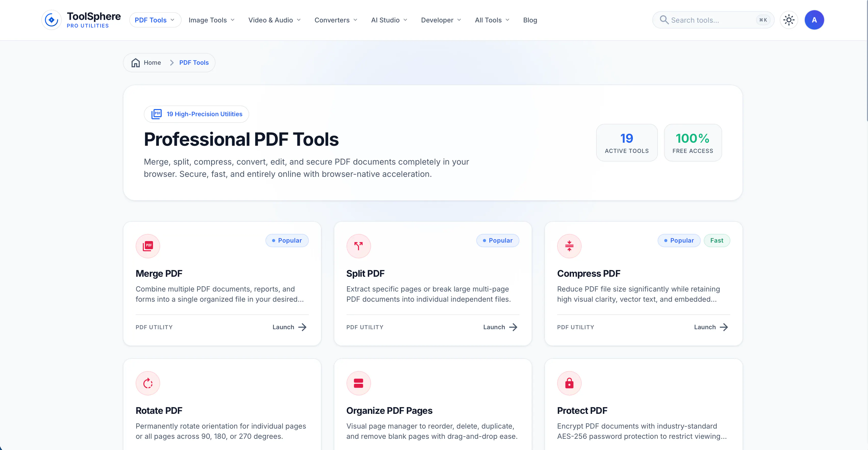The height and width of the screenshot is (450, 868).
Task: Expand the Developer dropdown
Action: click(x=441, y=20)
